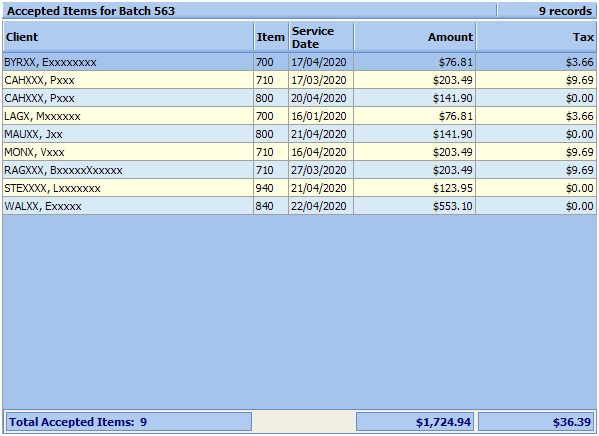Click service date 16/04/2020 for MONX
Image resolution: width=599 pixels, height=436 pixels.
point(321,152)
